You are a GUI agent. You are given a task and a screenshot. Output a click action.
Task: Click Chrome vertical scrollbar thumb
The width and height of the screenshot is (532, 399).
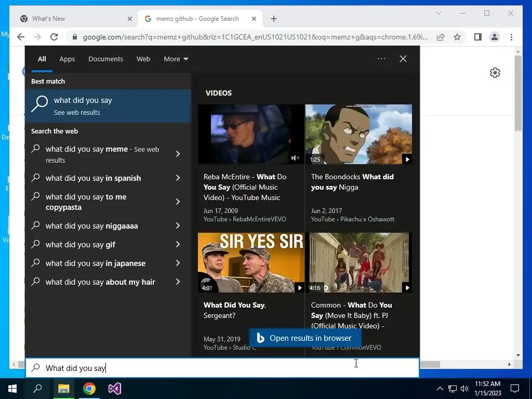[x=518, y=94]
